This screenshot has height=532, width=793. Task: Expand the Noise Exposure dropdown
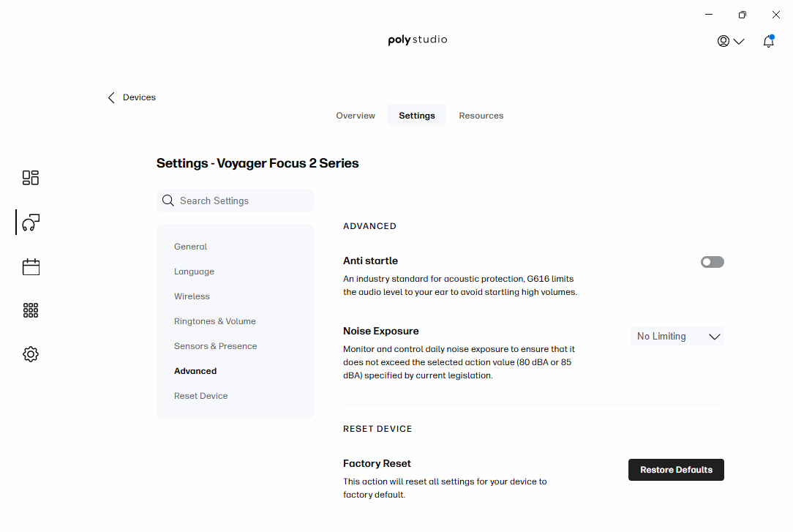[677, 337]
